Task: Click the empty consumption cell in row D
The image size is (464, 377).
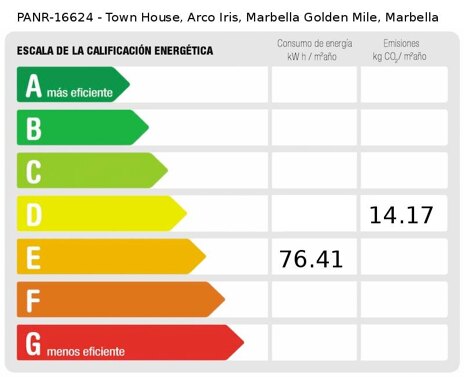Action: click(314, 213)
